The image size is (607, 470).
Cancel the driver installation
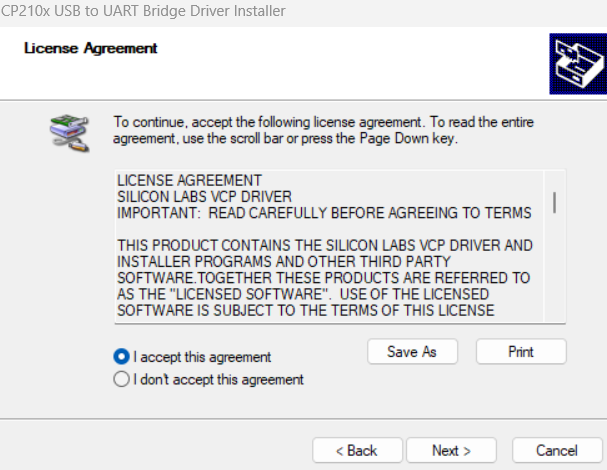click(557, 450)
